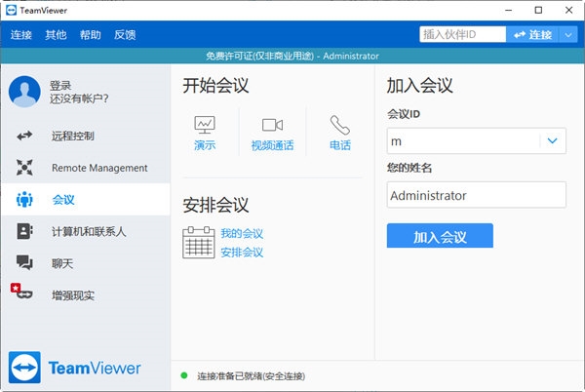This screenshot has width=585, height=392.
Task: Click the user avatar profile icon
Action: [x=24, y=92]
